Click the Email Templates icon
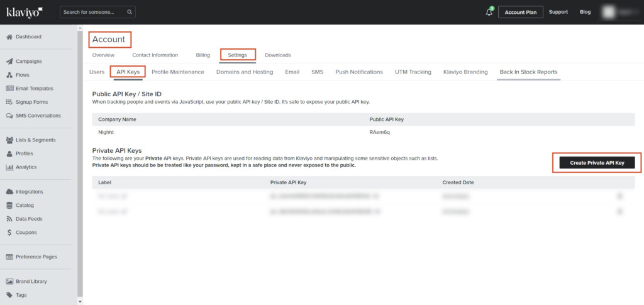The width and height of the screenshot is (644, 305). 9,89
